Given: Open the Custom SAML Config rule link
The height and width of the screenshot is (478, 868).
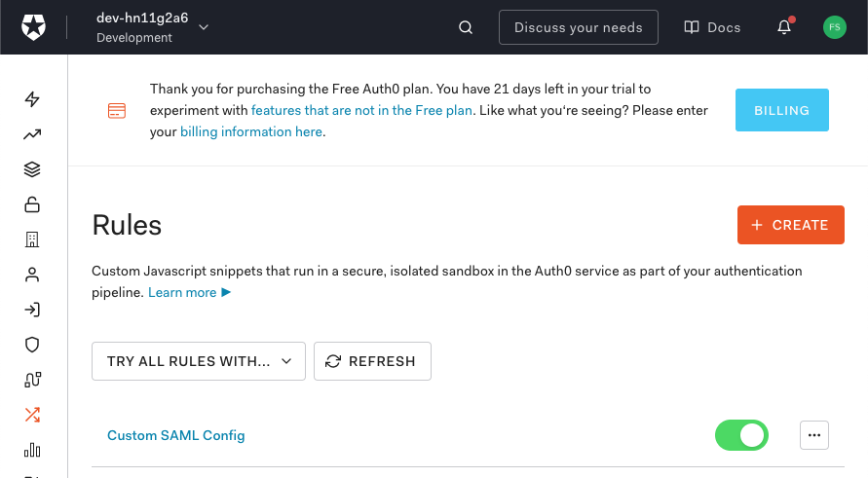Looking at the screenshot, I should point(175,435).
